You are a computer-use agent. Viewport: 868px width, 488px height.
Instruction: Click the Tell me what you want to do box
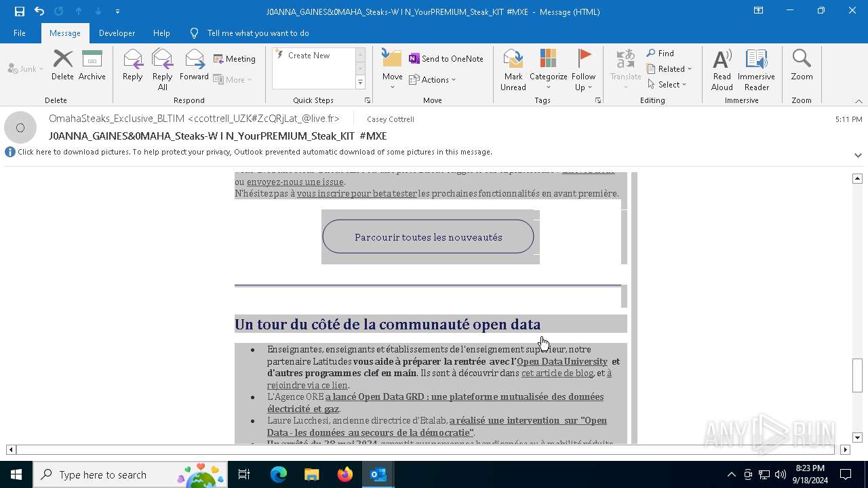[x=258, y=33]
